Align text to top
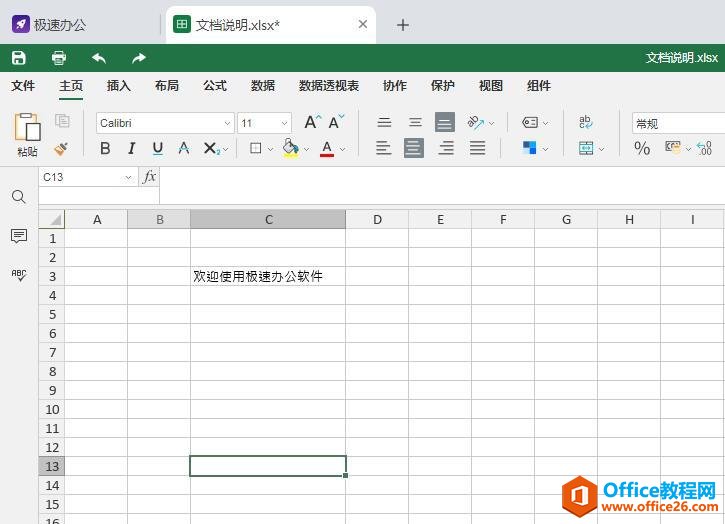Viewport: 725px width, 524px height. pos(384,122)
